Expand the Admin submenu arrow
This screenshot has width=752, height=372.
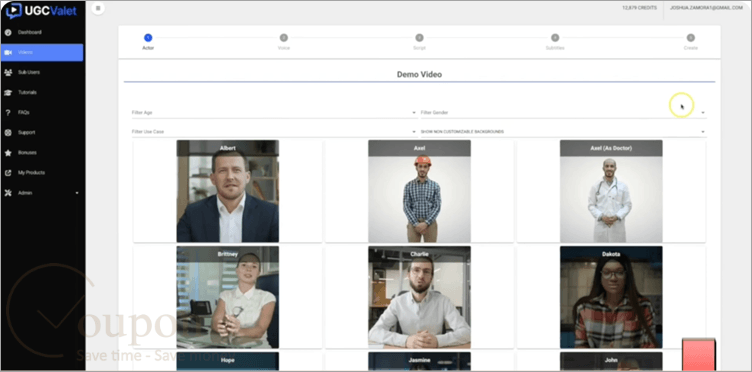coord(77,193)
